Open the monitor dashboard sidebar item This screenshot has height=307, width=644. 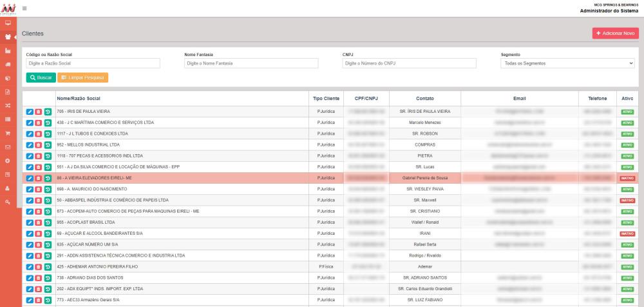point(8,23)
